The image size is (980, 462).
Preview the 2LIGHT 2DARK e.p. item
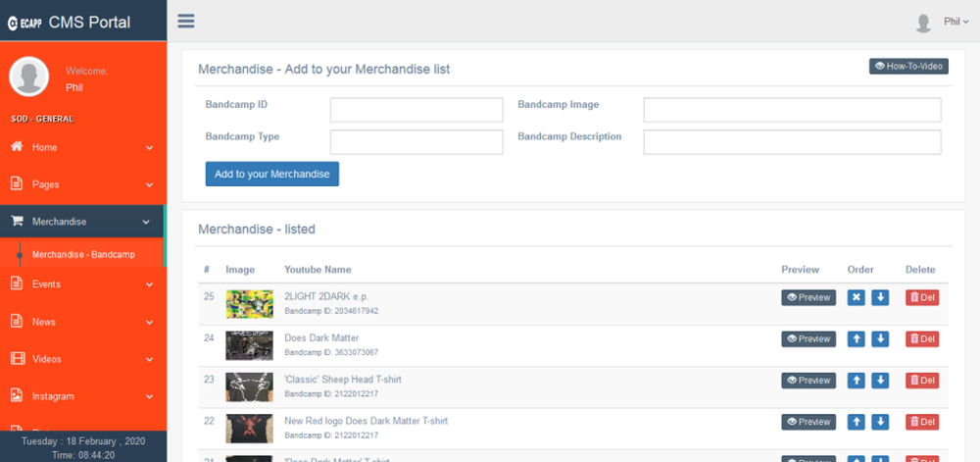tap(808, 297)
